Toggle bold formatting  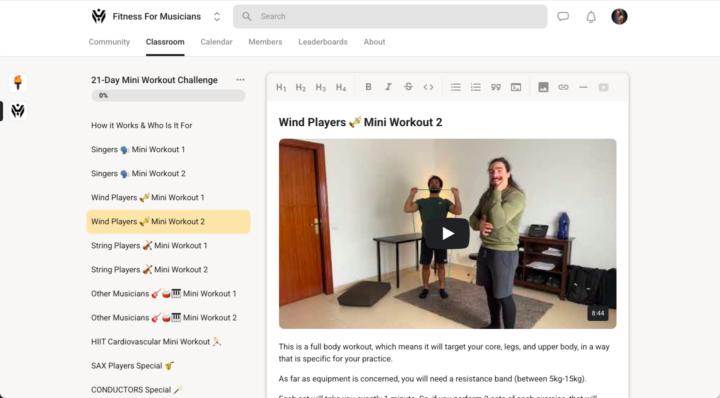(x=368, y=87)
